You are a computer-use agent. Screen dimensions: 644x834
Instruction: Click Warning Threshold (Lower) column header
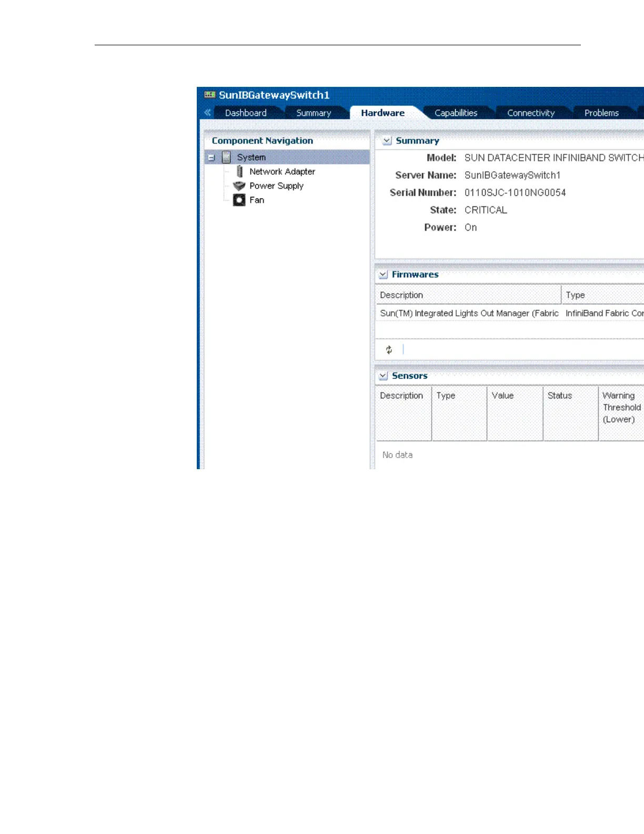(x=621, y=413)
